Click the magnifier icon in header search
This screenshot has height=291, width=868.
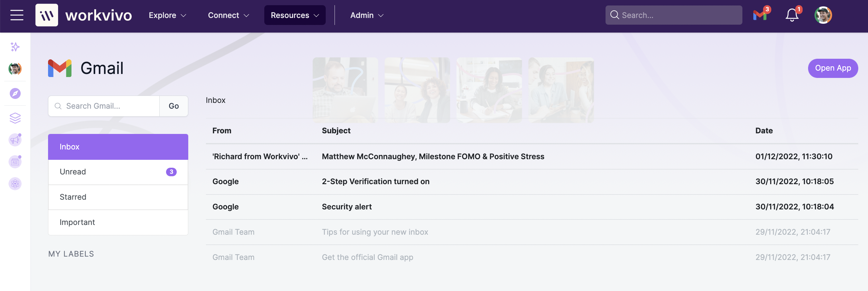614,15
